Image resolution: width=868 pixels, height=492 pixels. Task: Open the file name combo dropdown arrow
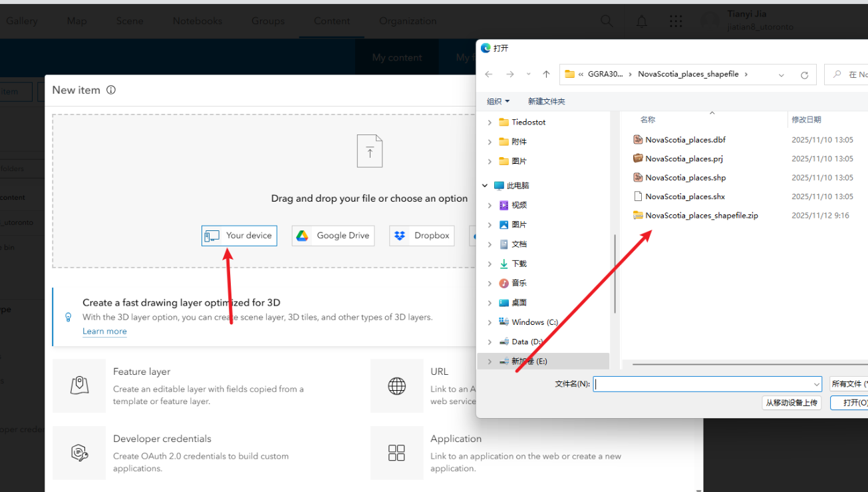[x=817, y=384]
